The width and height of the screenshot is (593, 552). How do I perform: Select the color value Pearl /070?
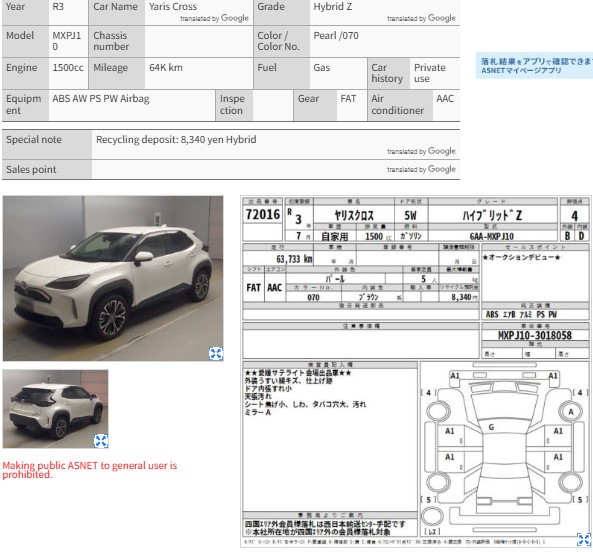[336, 36]
